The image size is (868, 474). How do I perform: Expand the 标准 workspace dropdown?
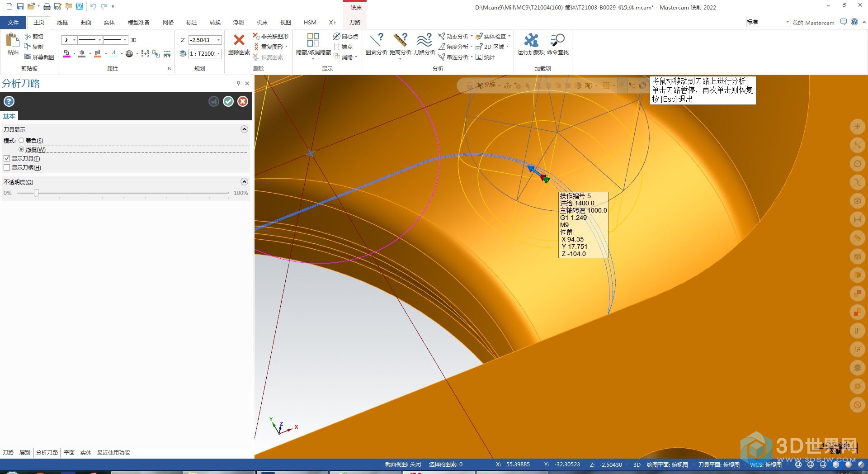tap(788, 22)
